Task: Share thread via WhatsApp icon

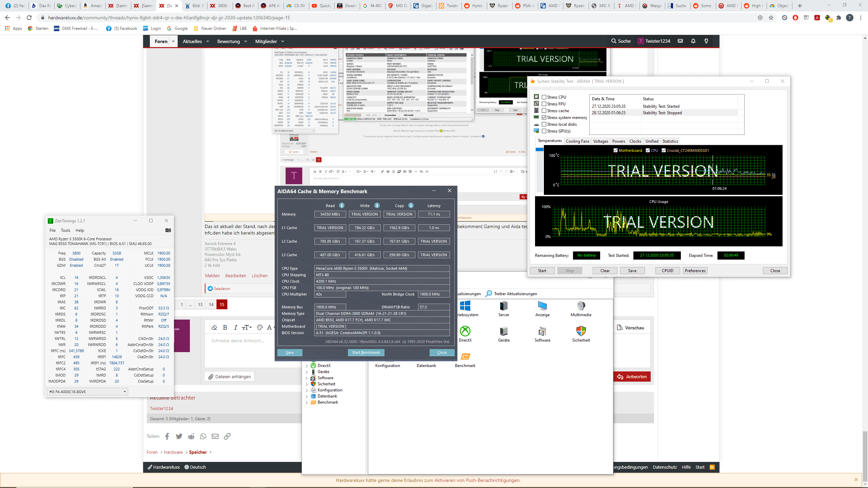Action: 203,436
